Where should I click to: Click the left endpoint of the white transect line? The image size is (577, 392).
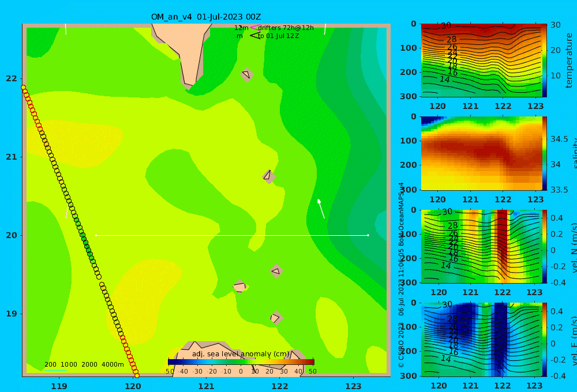tap(96, 235)
